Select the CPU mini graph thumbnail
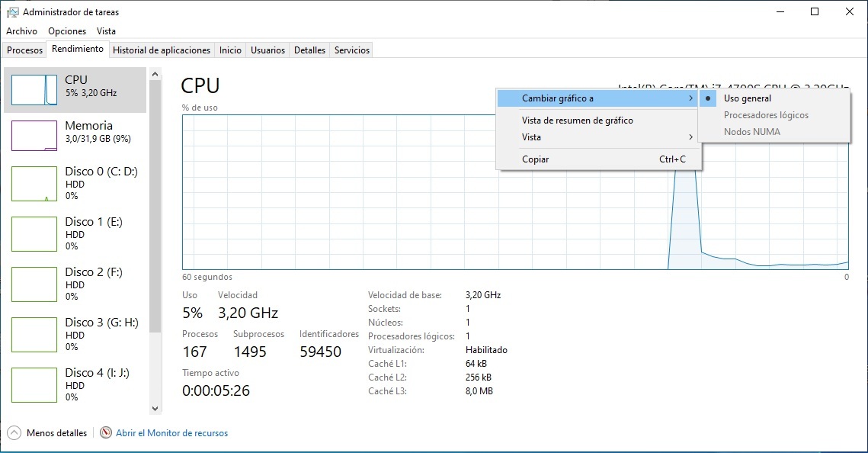This screenshot has width=868, height=453. coord(34,90)
